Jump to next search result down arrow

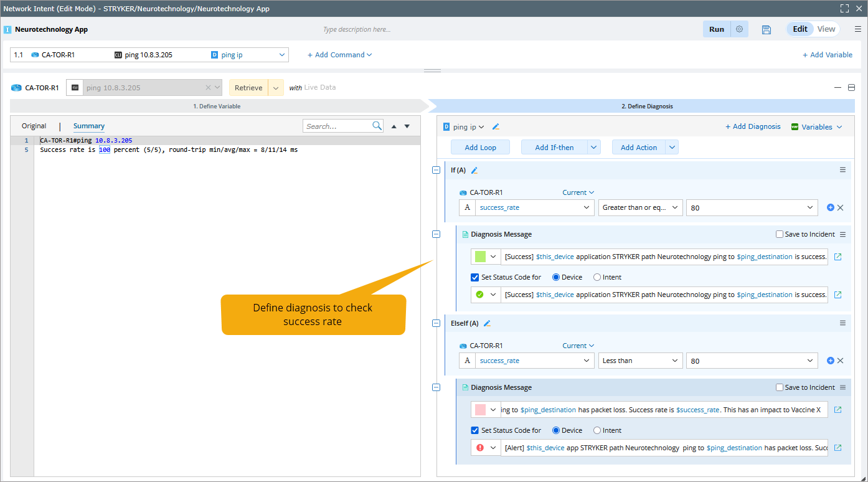407,126
